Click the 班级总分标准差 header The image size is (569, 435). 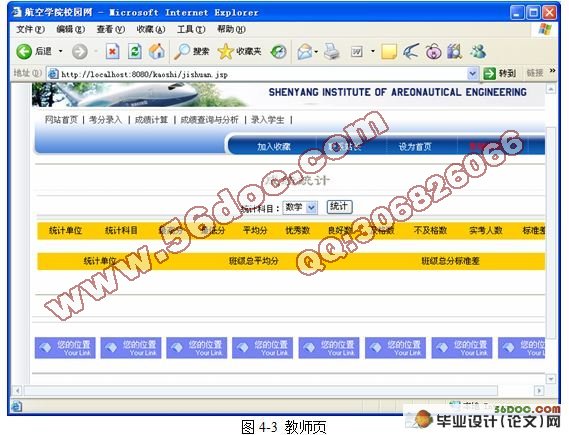pos(450,260)
